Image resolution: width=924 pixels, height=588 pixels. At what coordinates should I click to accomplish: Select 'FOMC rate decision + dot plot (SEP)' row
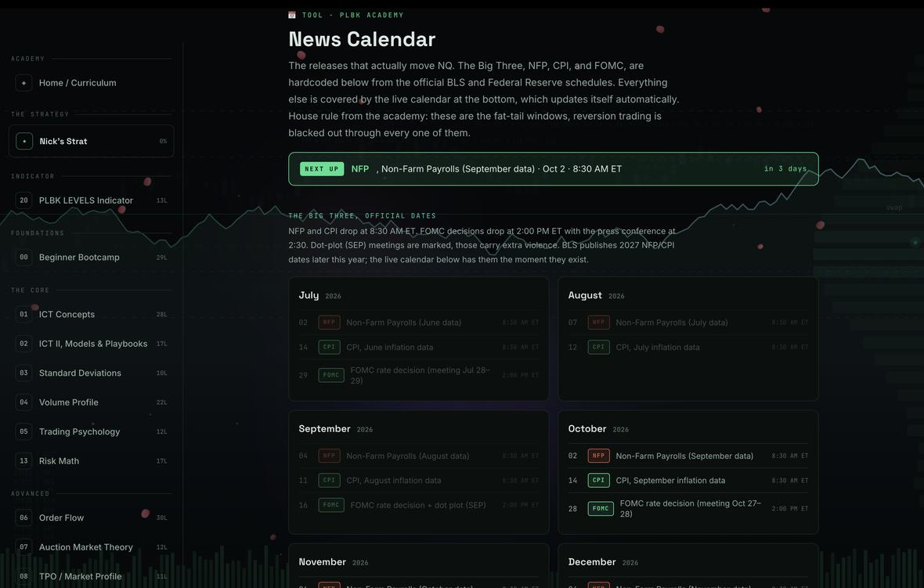[418, 506]
